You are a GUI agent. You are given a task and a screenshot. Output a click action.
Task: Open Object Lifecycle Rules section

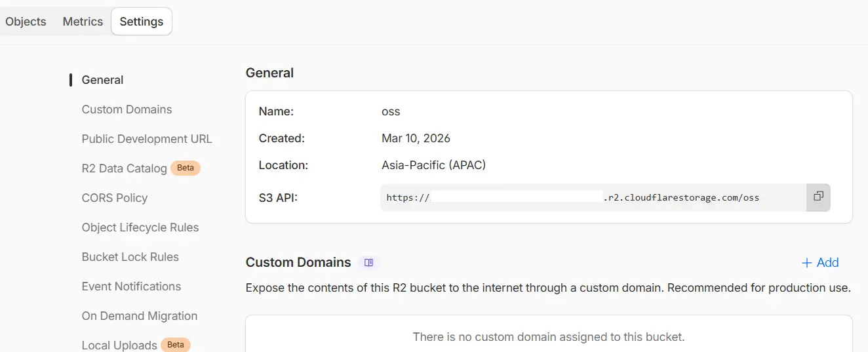pos(140,227)
